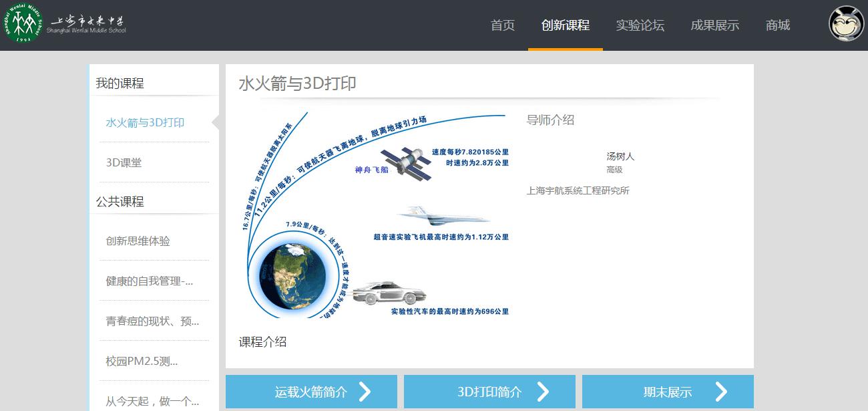Click arrow icon on 3D打印简介 button
Viewport: 868px width, 411px height.
543,392
